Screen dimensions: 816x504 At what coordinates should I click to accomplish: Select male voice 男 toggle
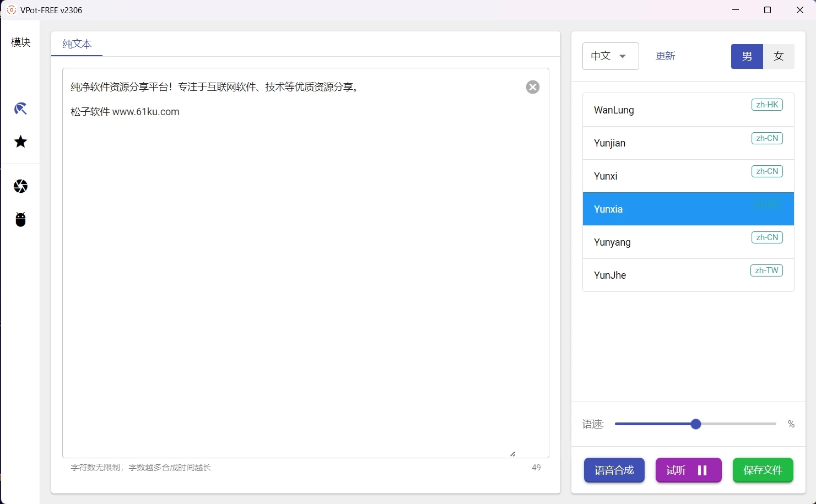click(747, 56)
